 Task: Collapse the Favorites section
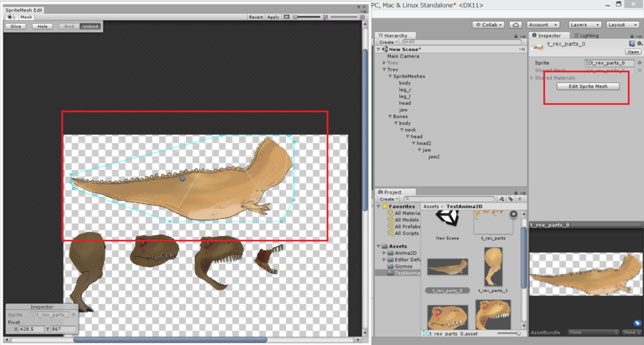click(x=379, y=206)
